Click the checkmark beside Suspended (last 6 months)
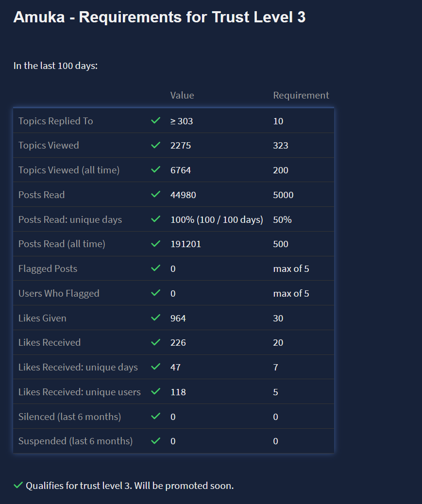422x504 pixels. point(155,441)
